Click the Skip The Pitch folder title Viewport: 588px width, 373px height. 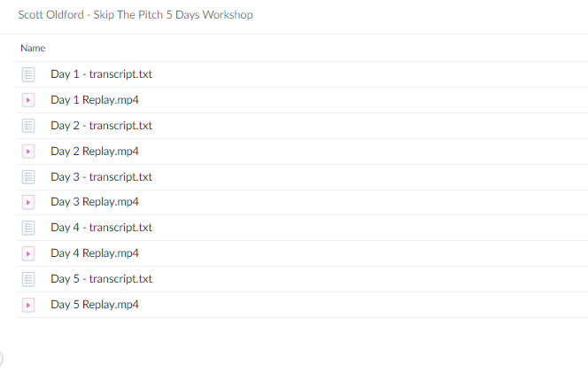coord(135,15)
